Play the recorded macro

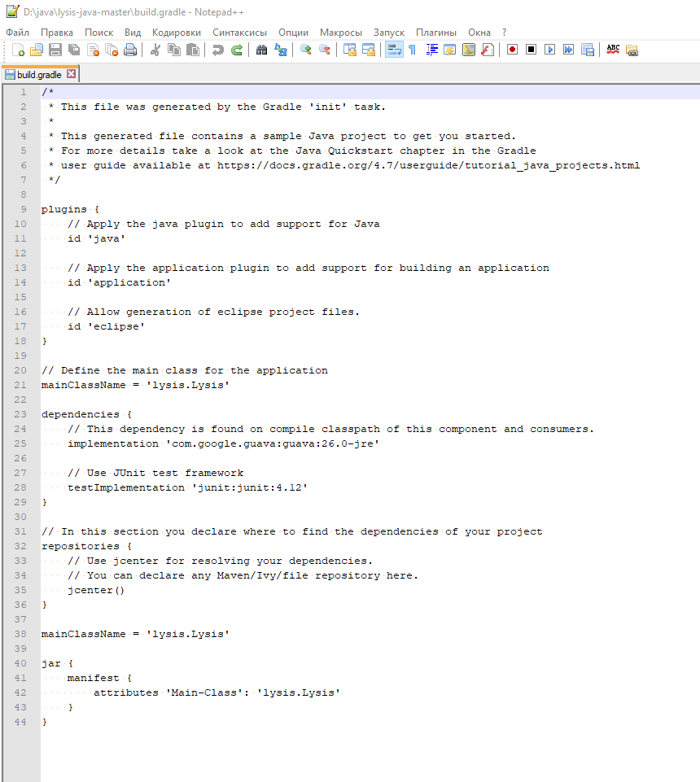[x=549, y=49]
